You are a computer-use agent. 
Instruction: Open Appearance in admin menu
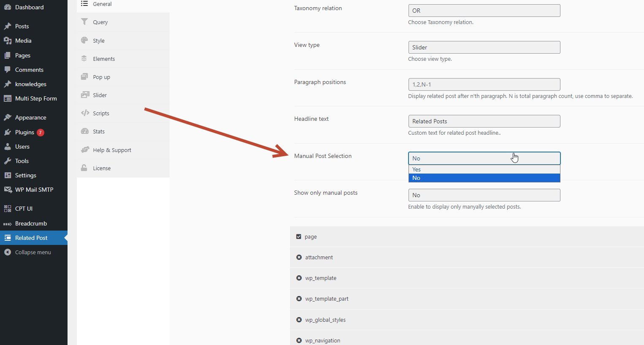click(x=34, y=117)
